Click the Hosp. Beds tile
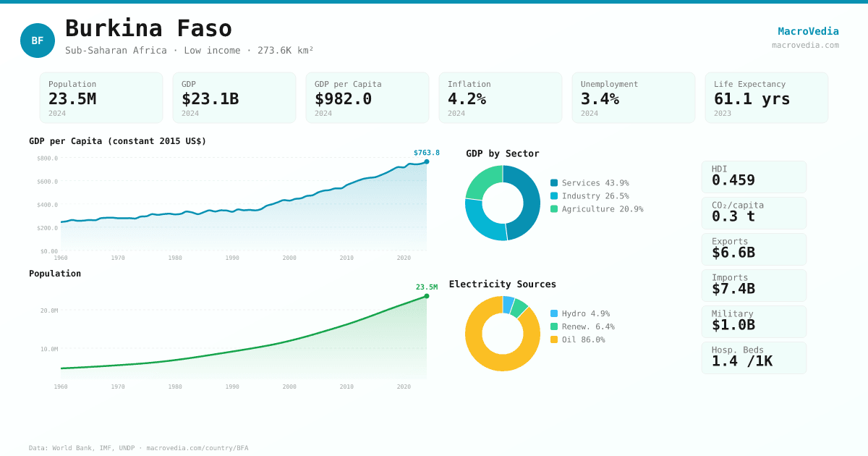The image size is (868, 456). tap(754, 358)
